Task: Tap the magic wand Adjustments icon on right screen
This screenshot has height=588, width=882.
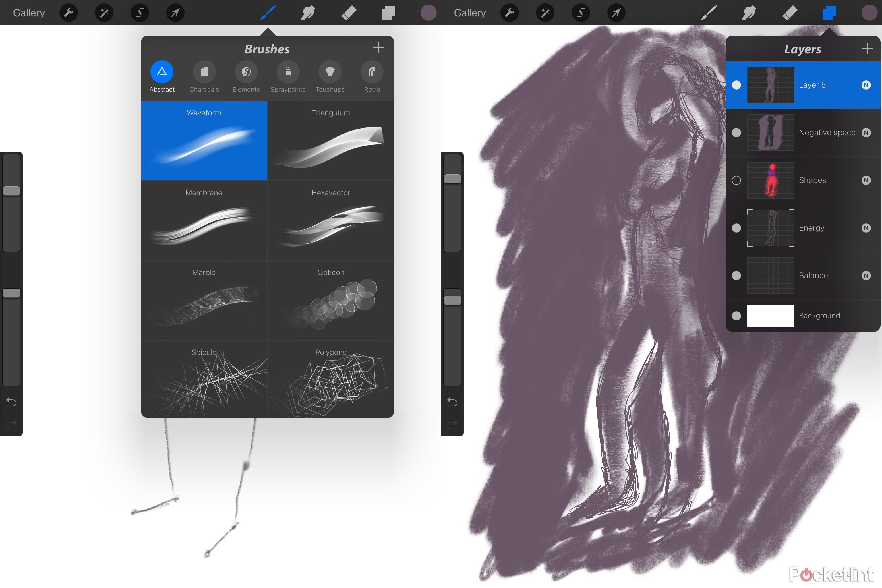Action: (545, 13)
